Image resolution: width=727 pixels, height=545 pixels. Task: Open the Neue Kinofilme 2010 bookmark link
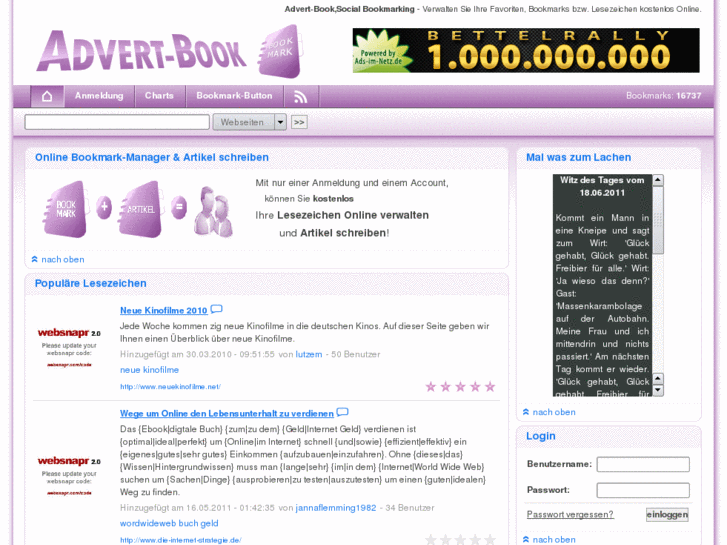click(164, 310)
